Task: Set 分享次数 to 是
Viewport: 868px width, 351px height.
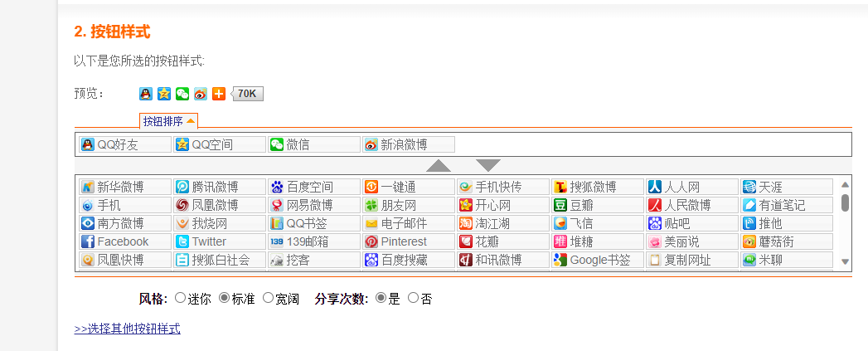Action: pos(381,298)
